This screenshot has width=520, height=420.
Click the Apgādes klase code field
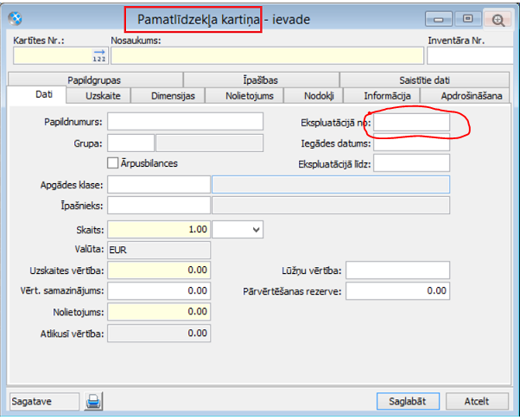pyautogui.click(x=159, y=184)
